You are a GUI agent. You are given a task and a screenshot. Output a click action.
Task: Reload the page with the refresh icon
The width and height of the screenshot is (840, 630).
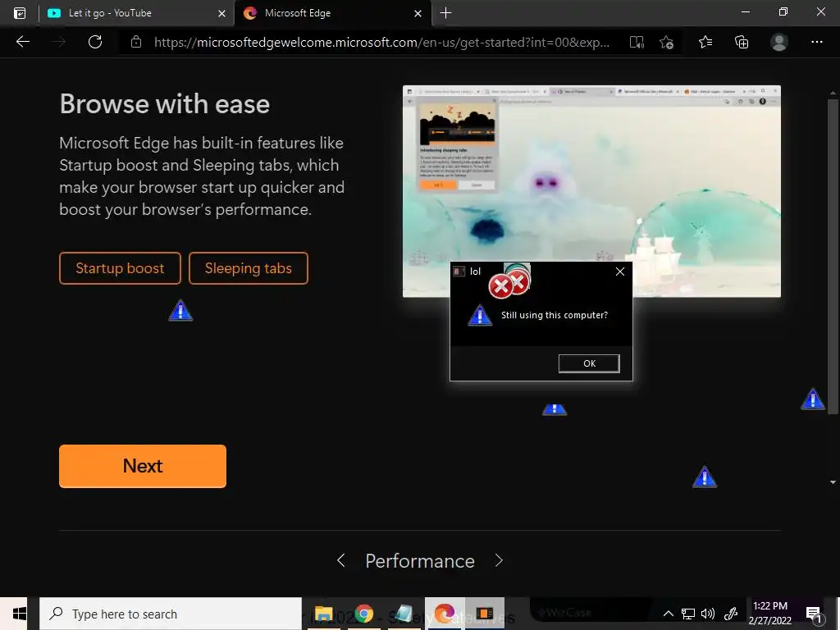95,42
